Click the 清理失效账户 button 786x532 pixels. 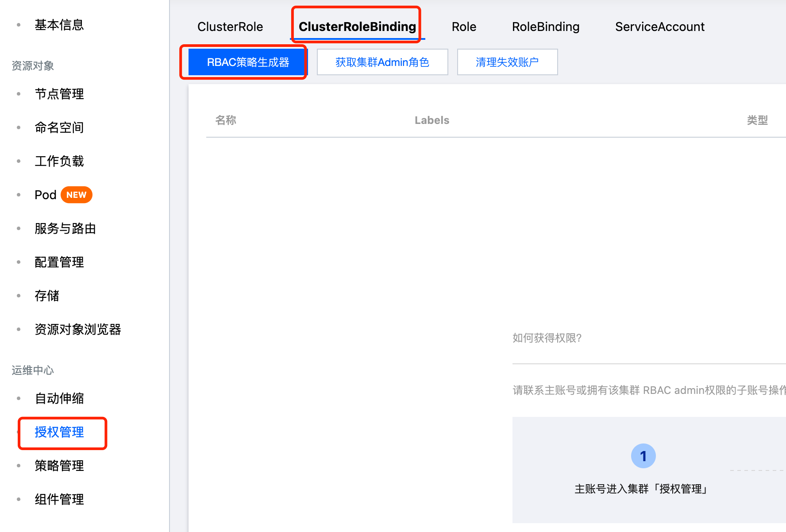point(507,62)
